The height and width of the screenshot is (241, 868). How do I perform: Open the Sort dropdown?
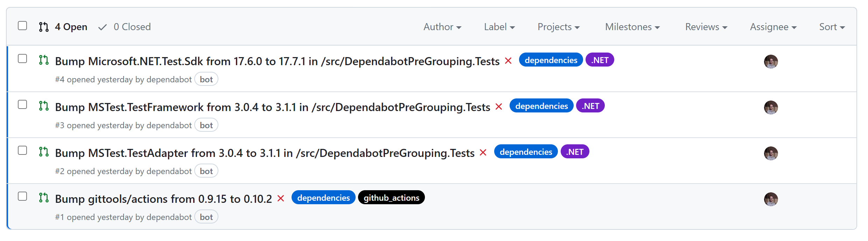point(832,27)
